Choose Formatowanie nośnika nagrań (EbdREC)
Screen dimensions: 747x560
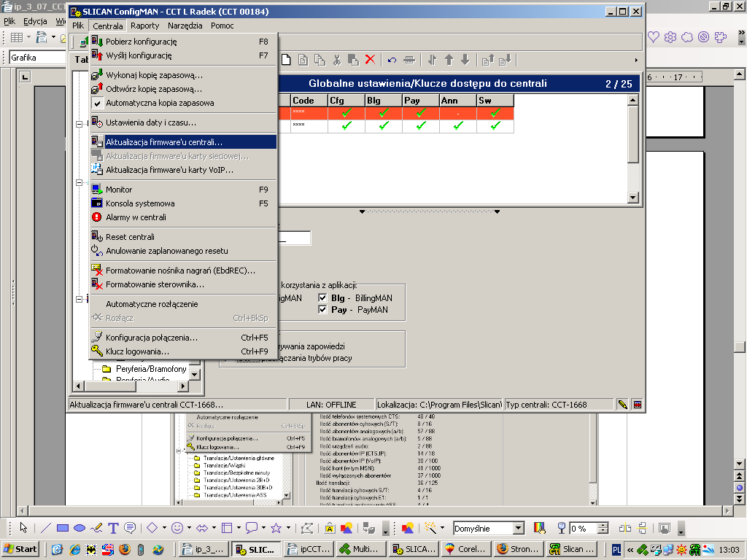pyautogui.click(x=183, y=270)
